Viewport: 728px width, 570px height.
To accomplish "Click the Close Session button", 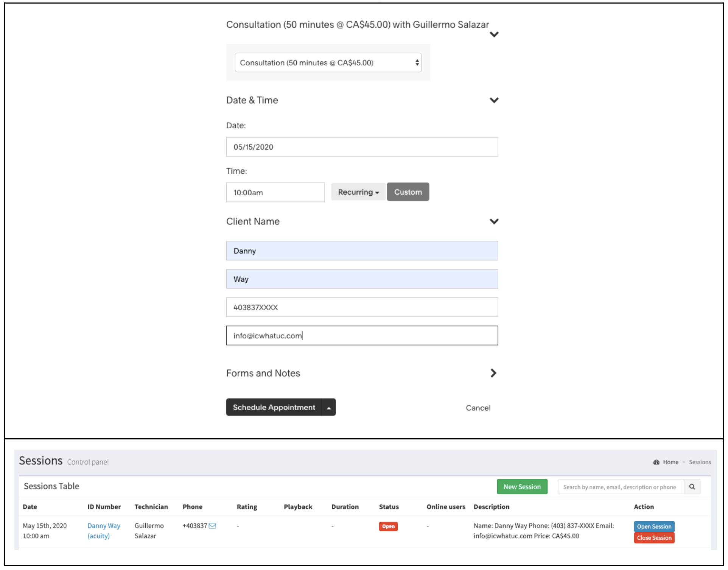I will (654, 538).
